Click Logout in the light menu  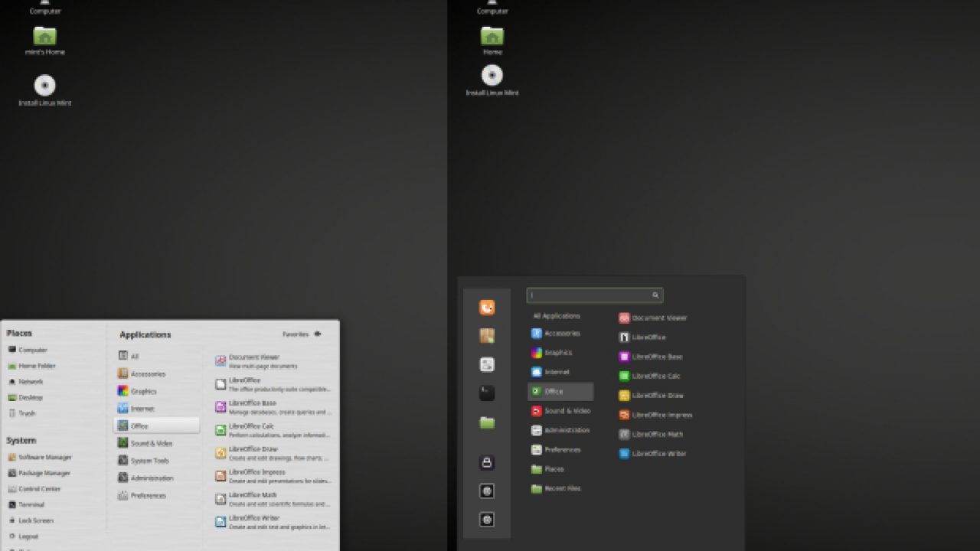click(23, 536)
